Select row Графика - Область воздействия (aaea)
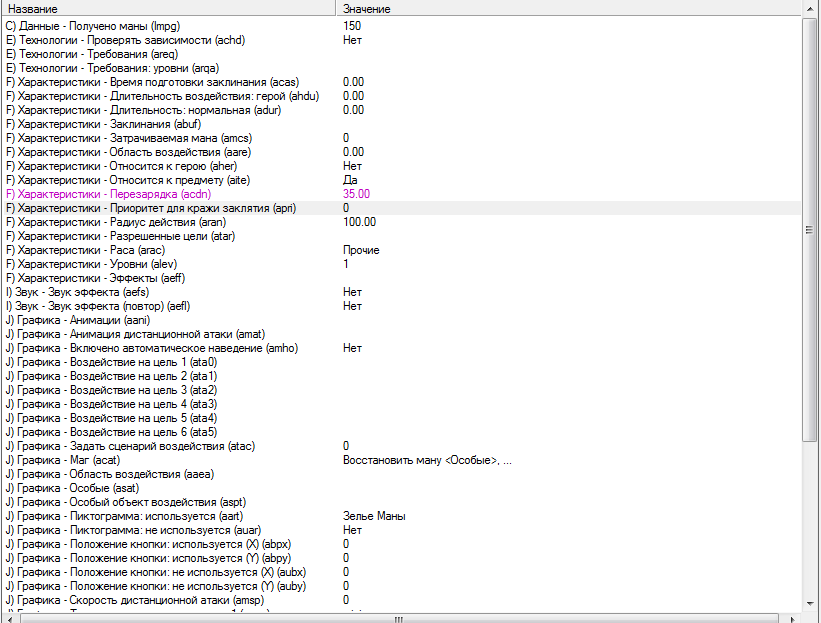This screenshot has height=623, width=821. coord(402,474)
